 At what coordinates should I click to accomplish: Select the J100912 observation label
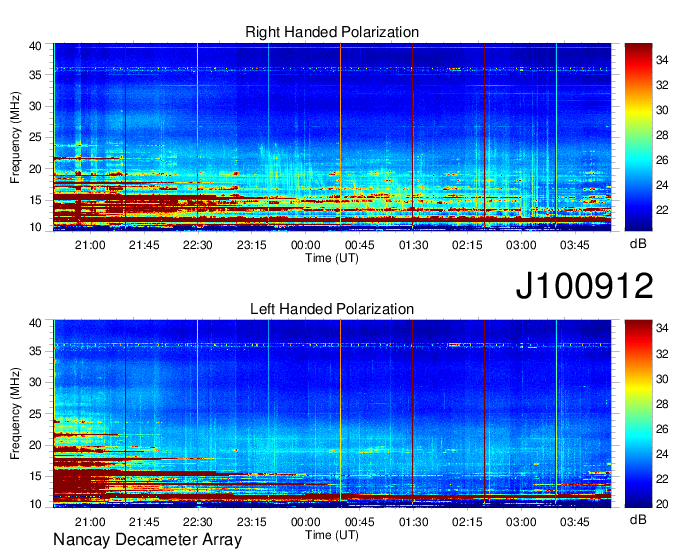(x=584, y=286)
